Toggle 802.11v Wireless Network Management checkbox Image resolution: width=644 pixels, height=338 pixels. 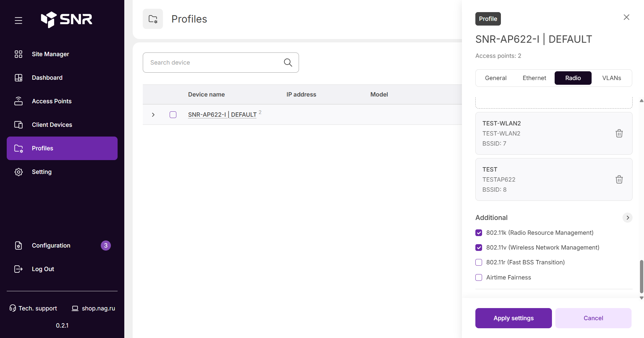(x=479, y=248)
